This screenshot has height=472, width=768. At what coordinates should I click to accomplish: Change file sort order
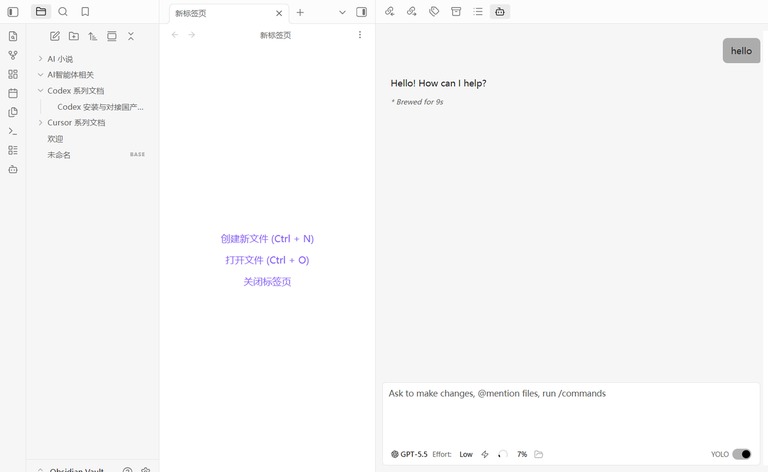point(93,36)
